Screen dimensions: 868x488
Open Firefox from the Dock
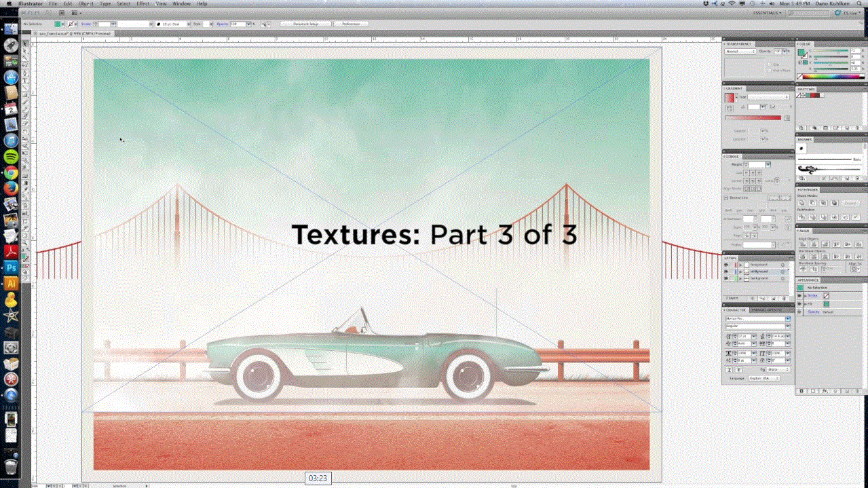[10, 188]
